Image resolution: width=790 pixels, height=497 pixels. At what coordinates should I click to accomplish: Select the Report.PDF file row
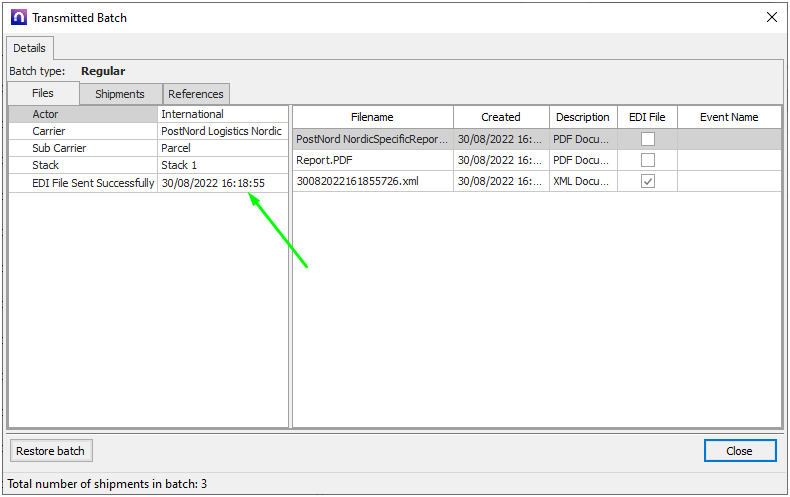(x=372, y=160)
